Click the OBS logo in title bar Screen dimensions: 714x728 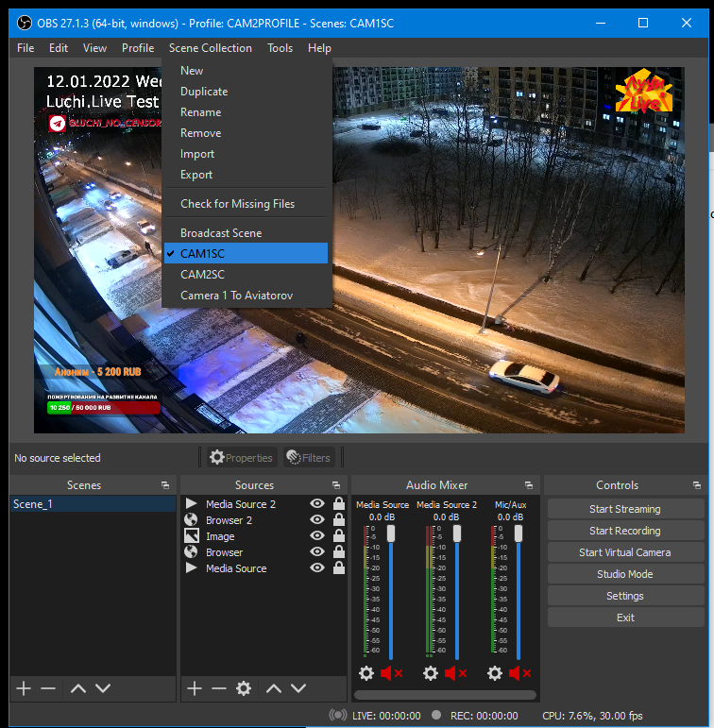pyautogui.click(x=25, y=23)
